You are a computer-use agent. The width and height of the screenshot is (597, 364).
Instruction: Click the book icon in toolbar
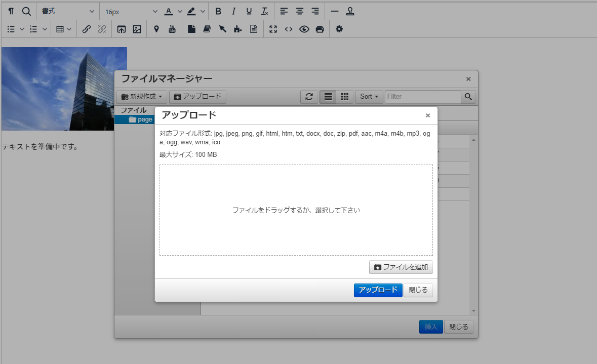click(207, 29)
